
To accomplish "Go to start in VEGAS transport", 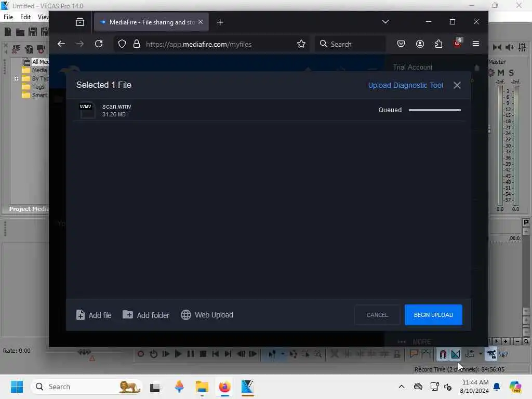I will [216, 354].
